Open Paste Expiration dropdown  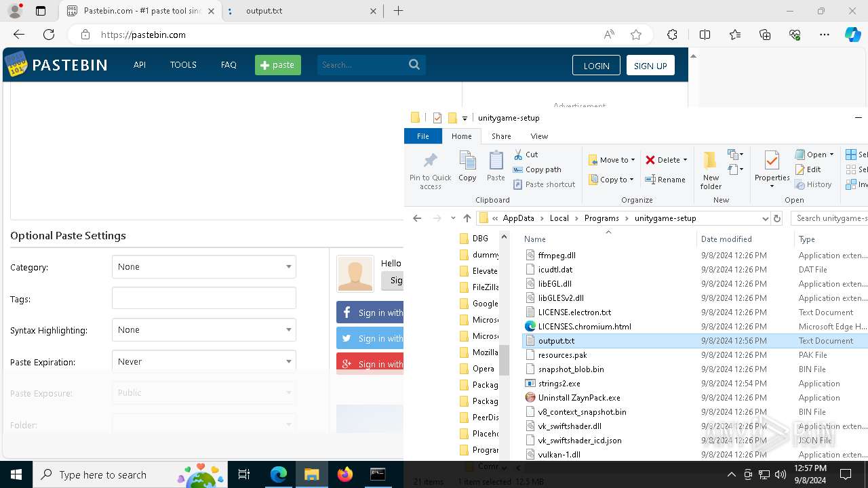tap(204, 362)
